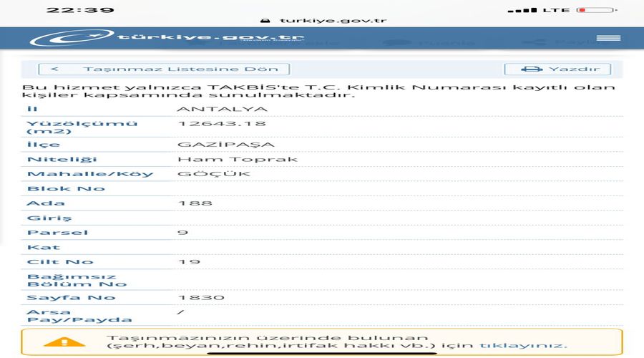Click the back arrow on Taşınmaz Listesine Dön
Screen dimensions: 644x358
click(x=55, y=69)
